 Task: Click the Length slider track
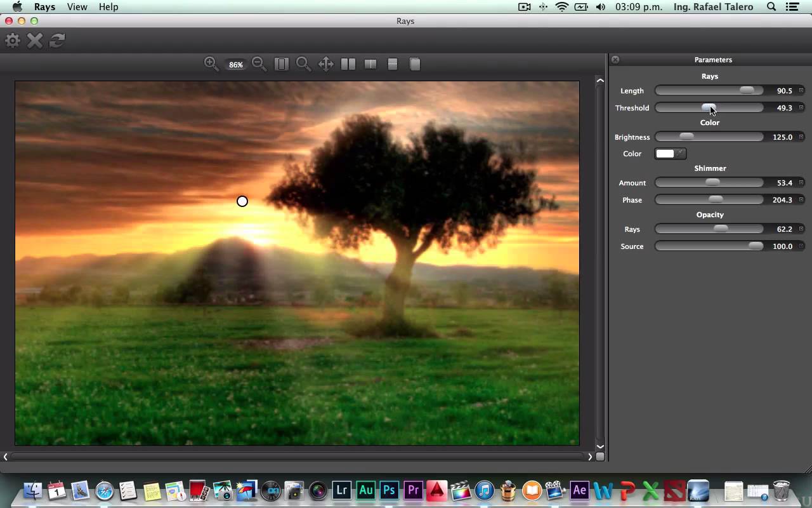click(709, 91)
